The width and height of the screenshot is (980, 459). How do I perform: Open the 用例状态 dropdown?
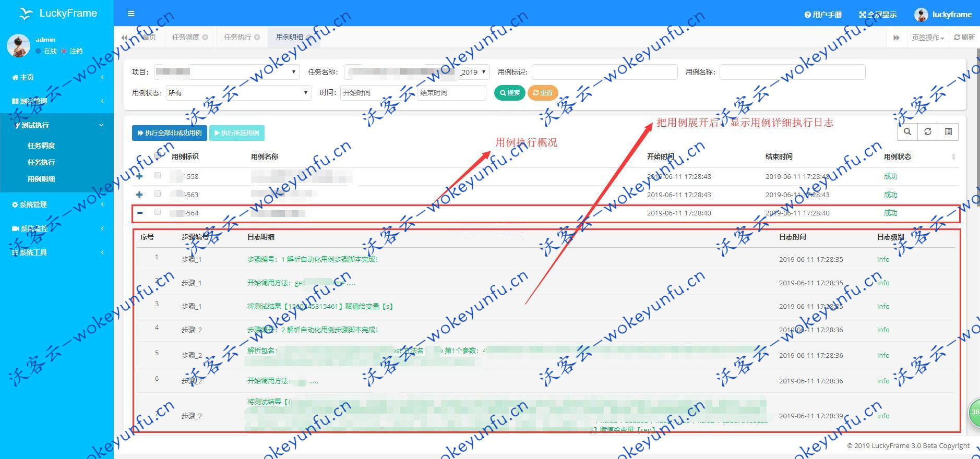coord(239,93)
